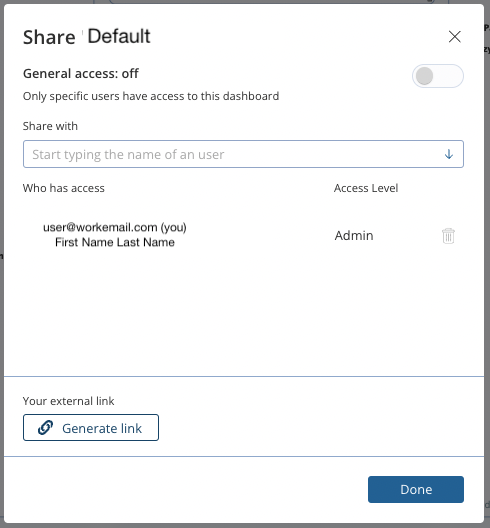Click the "Only specific users have access" description
The image size is (490, 528).
[151, 96]
